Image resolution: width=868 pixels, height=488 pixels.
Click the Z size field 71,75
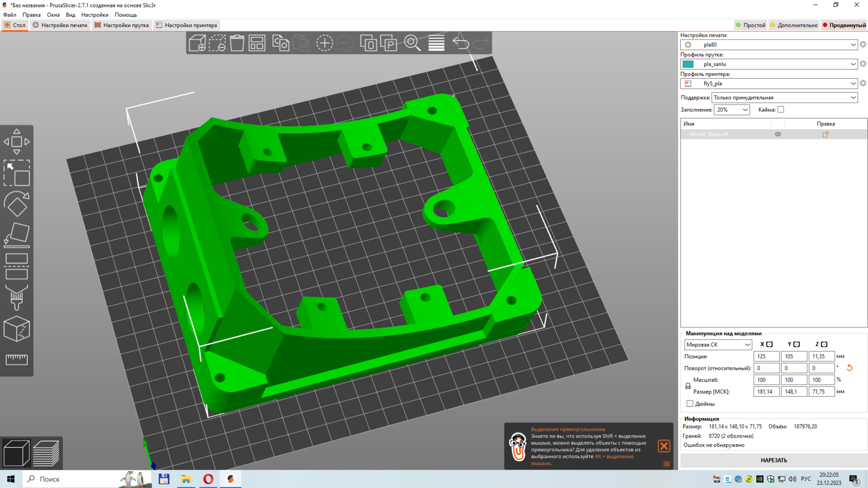[821, 391]
